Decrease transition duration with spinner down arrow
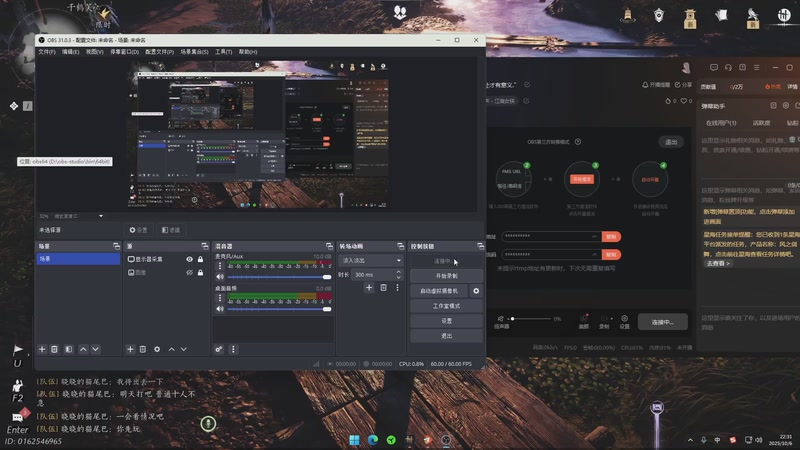The height and width of the screenshot is (450, 800). [x=398, y=277]
